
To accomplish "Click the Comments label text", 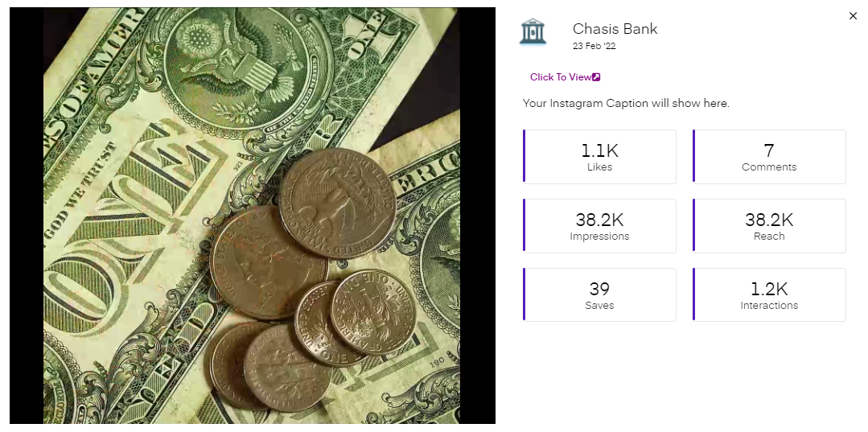I will pos(769,167).
